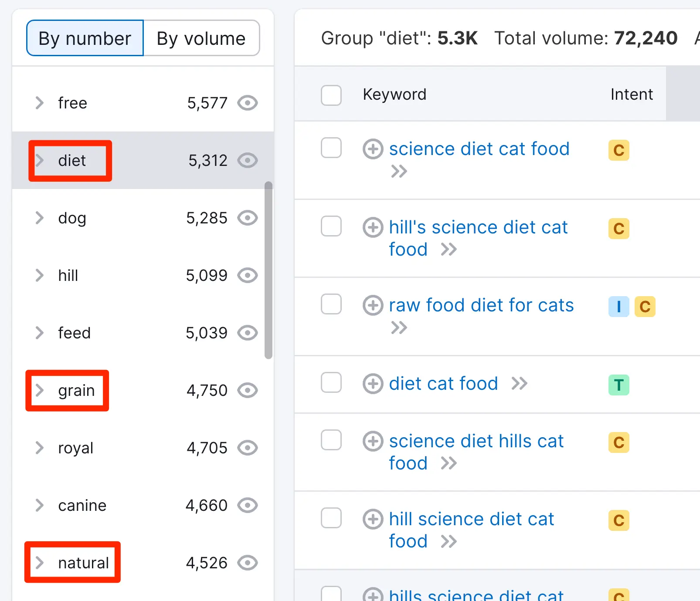Hide the grain group using its eye icon
Screen dimensions: 700x601
pyautogui.click(x=248, y=390)
